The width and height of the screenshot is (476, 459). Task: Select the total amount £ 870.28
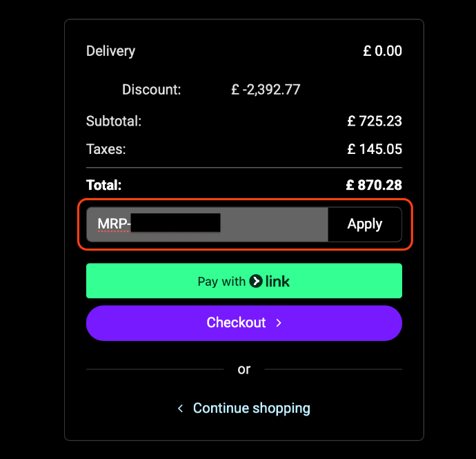[374, 185]
